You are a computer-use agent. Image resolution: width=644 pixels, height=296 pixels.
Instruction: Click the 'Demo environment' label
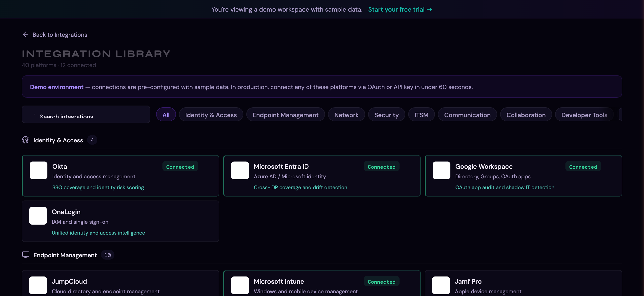(x=57, y=87)
